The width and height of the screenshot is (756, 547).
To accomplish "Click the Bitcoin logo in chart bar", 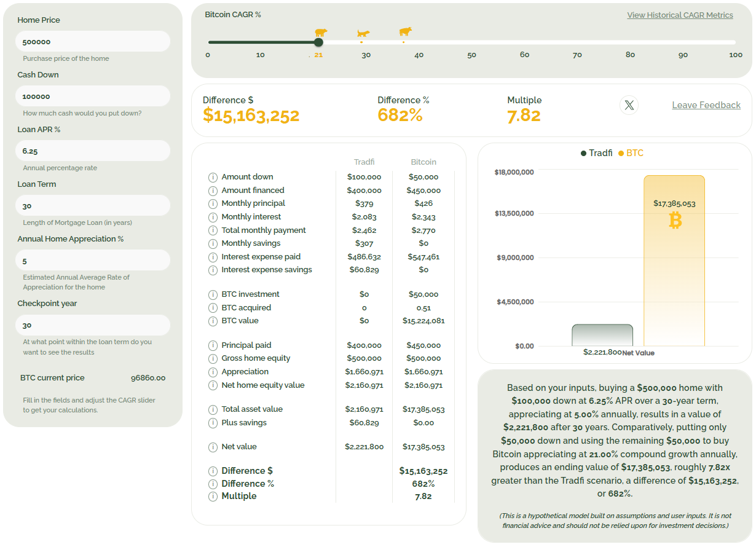I will click(675, 220).
